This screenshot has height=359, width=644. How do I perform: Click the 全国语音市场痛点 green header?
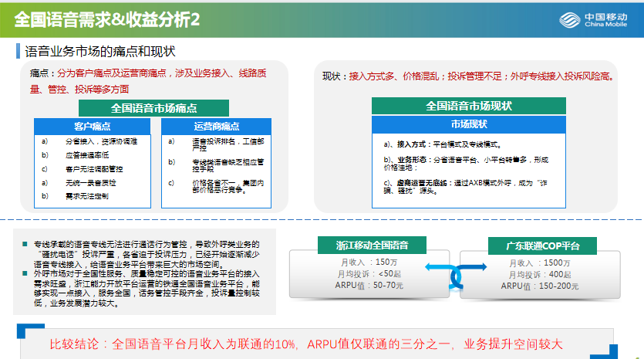coord(153,108)
